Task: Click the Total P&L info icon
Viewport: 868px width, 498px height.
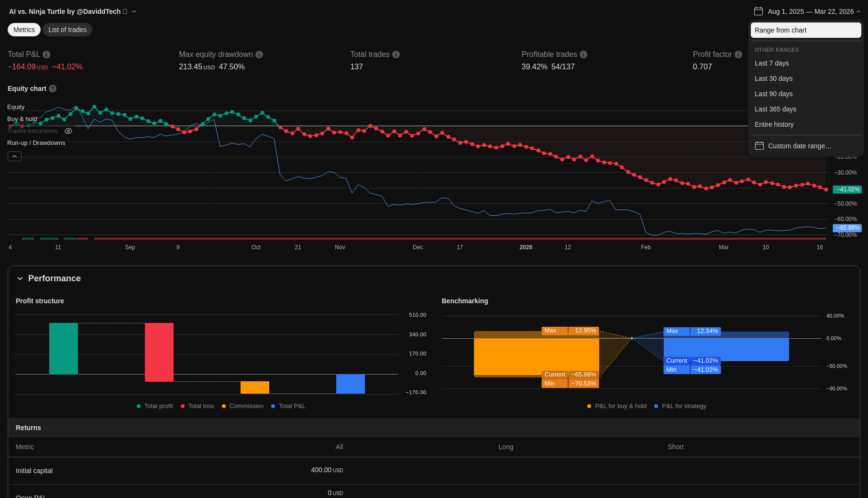Action: click(x=46, y=55)
